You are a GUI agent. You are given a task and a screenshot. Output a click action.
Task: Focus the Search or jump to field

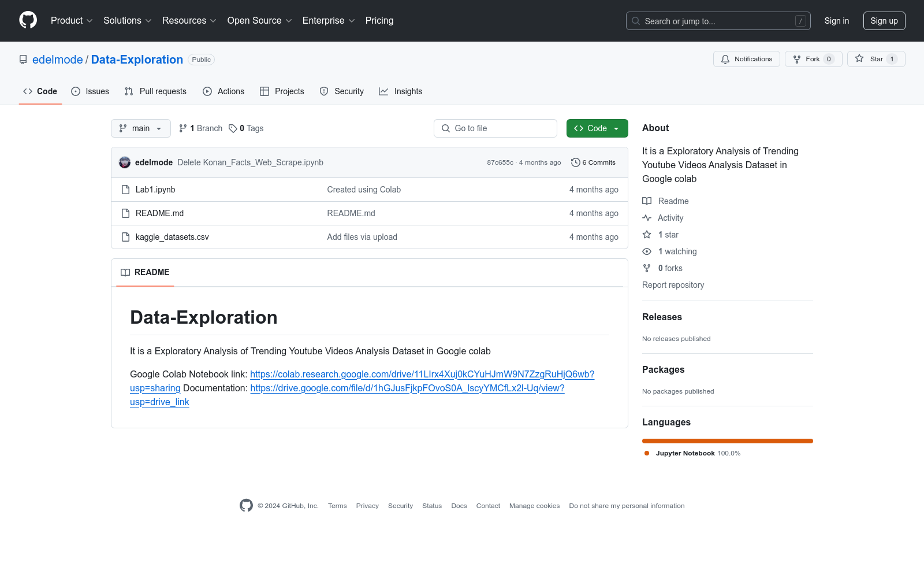(718, 21)
